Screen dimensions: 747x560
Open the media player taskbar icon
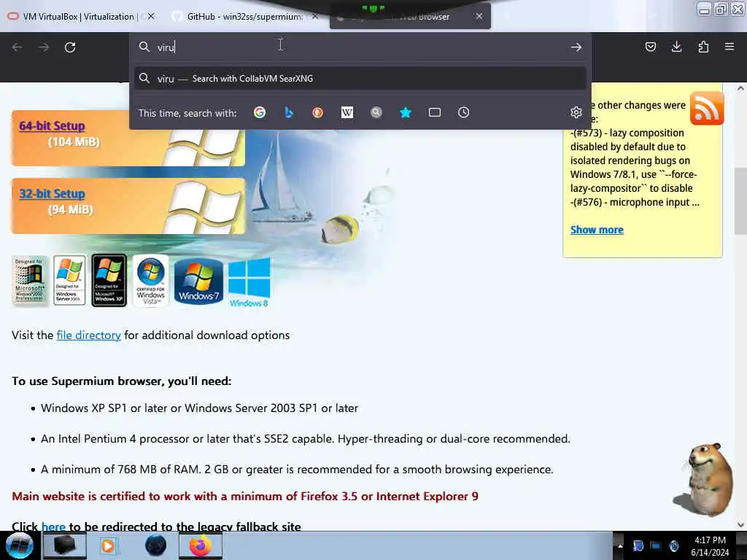coord(108,545)
